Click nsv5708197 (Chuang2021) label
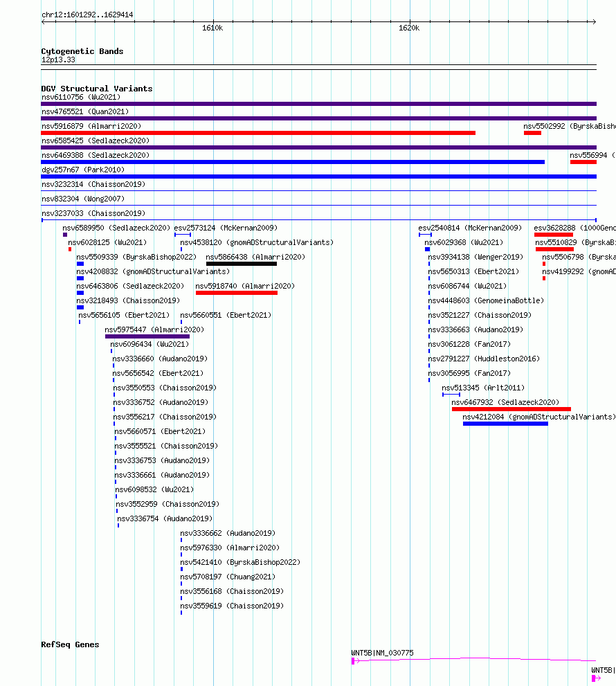This screenshot has height=686, width=616. (x=228, y=577)
